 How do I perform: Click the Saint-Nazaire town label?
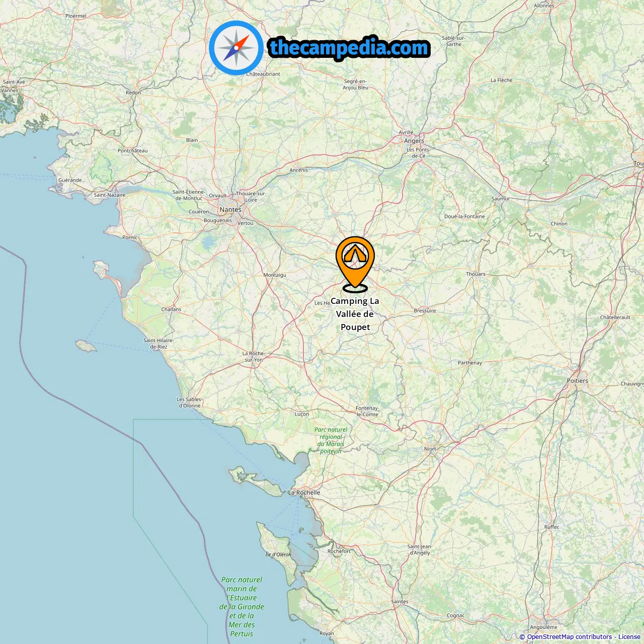point(110,195)
